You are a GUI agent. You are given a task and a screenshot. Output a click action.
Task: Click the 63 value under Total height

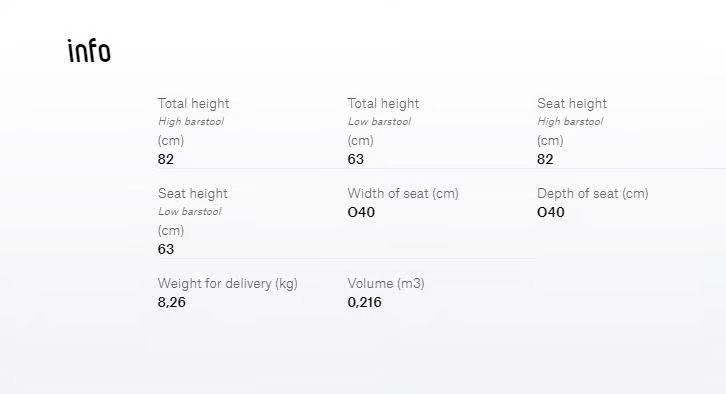coord(356,159)
